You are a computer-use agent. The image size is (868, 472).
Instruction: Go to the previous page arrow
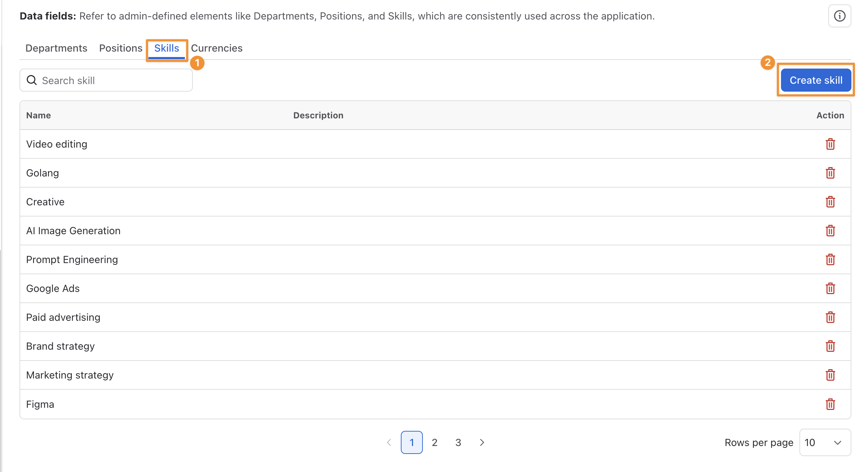pos(389,442)
